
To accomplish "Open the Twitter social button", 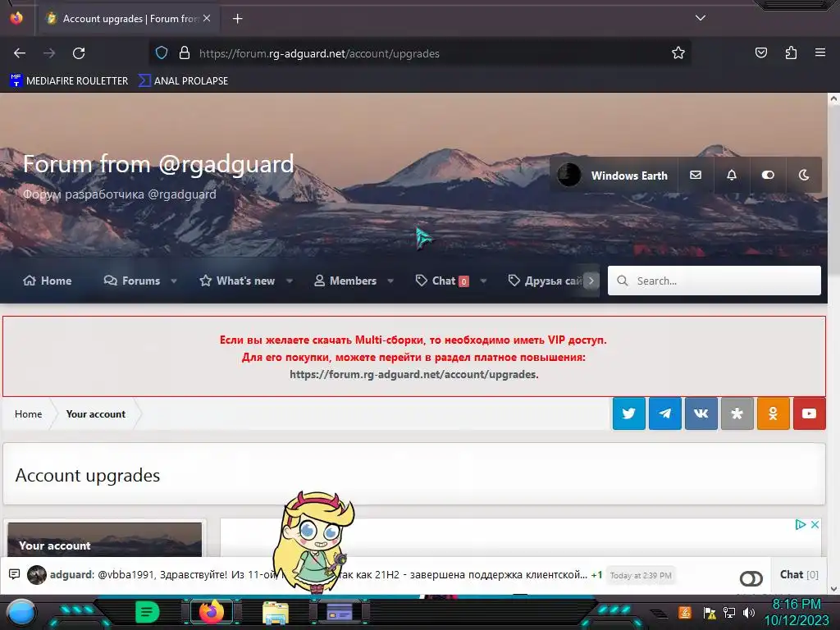I will [x=629, y=413].
